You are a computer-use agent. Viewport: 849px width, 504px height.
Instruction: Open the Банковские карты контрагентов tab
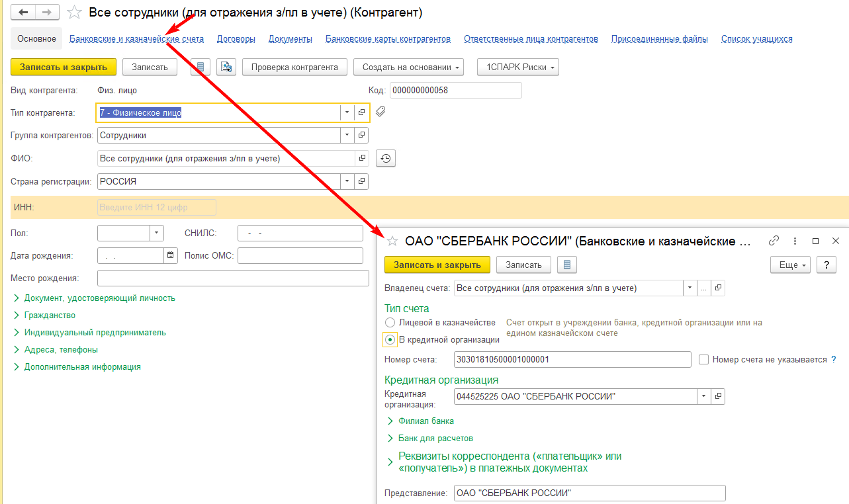click(388, 39)
